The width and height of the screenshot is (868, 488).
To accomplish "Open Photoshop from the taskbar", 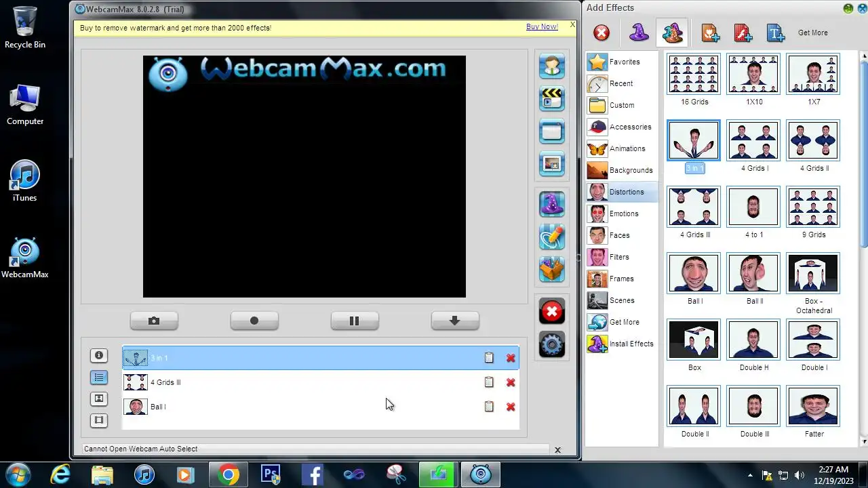I will 271,474.
